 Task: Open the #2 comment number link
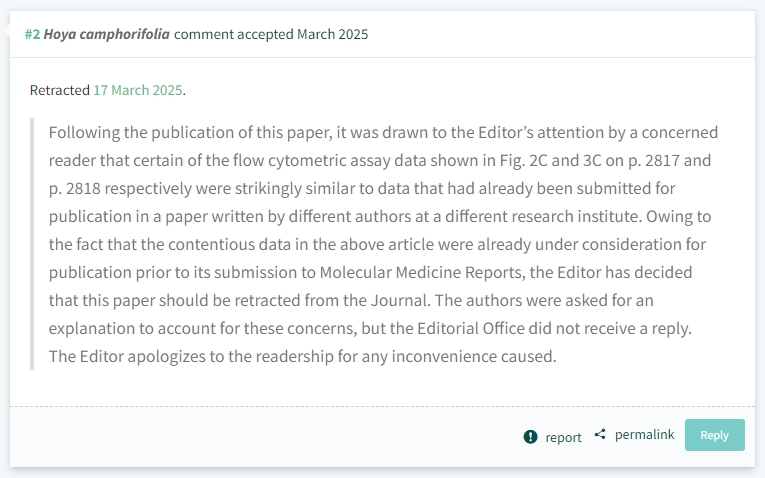point(33,34)
